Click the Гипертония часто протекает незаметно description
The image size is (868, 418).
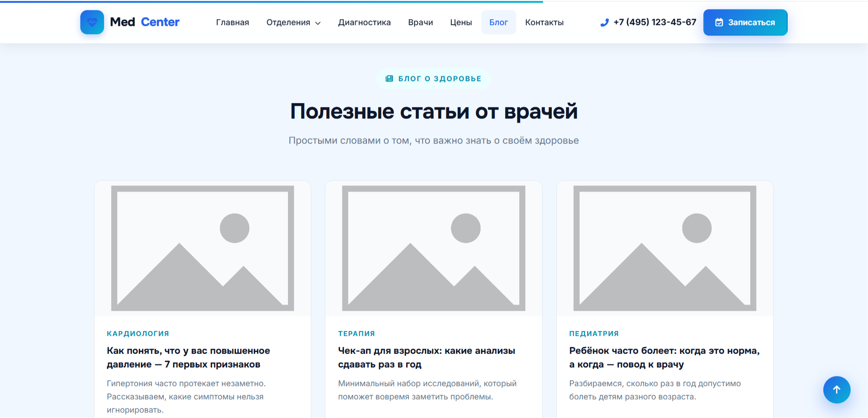tap(186, 397)
